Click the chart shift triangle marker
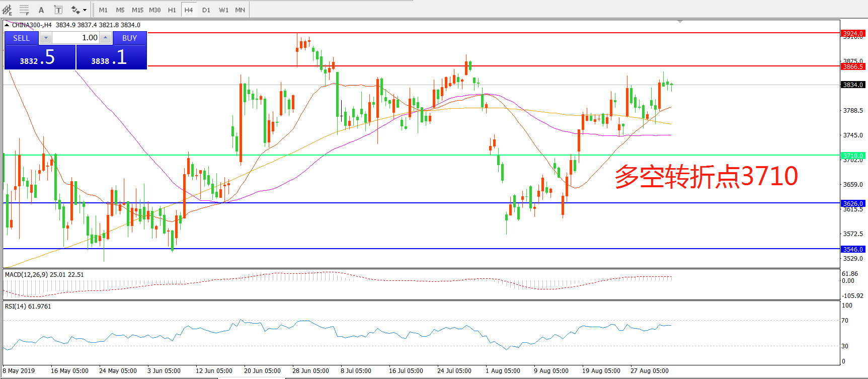Image resolution: width=868 pixels, height=379 pixels. click(680, 22)
